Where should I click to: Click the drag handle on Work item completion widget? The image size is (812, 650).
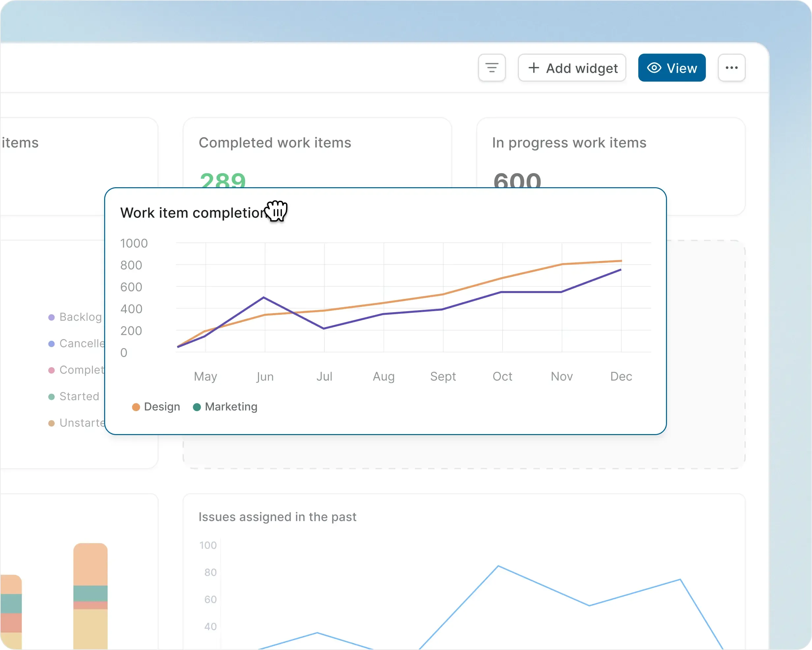[x=277, y=211]
